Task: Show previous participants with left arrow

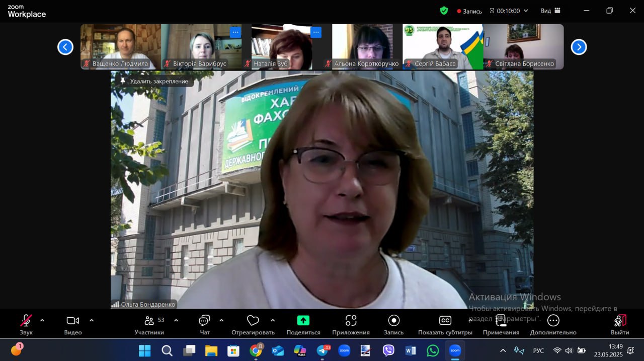Action: [x=65, y=47]
